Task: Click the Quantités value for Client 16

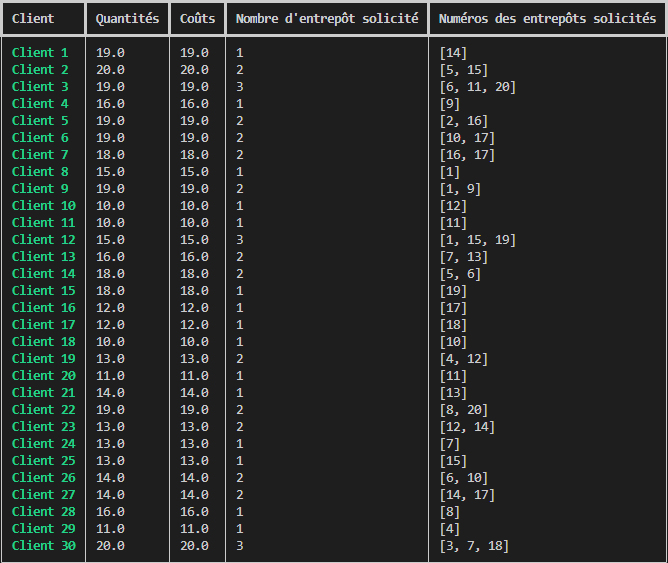Action: click(110, 307)
